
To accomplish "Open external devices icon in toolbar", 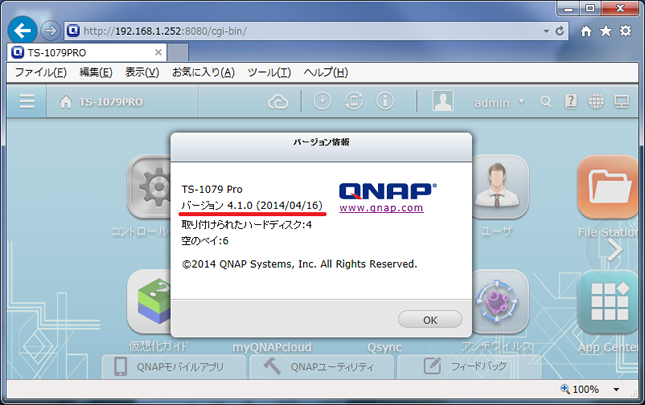I will 354,101.
